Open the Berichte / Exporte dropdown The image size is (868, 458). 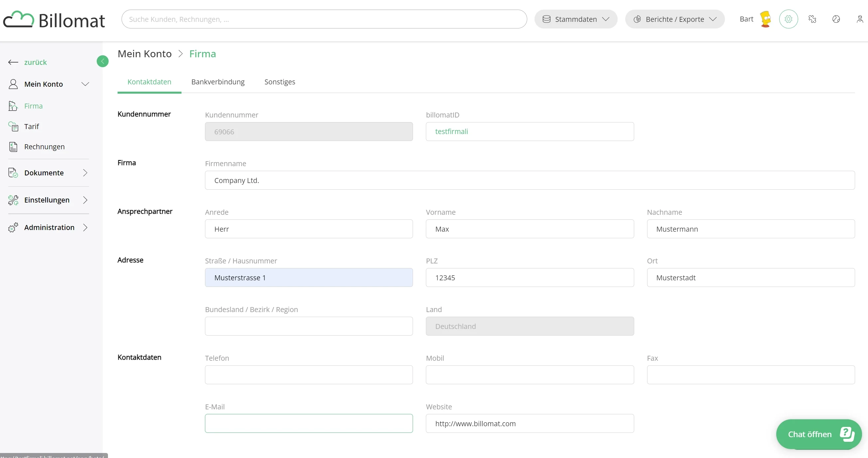675,19
